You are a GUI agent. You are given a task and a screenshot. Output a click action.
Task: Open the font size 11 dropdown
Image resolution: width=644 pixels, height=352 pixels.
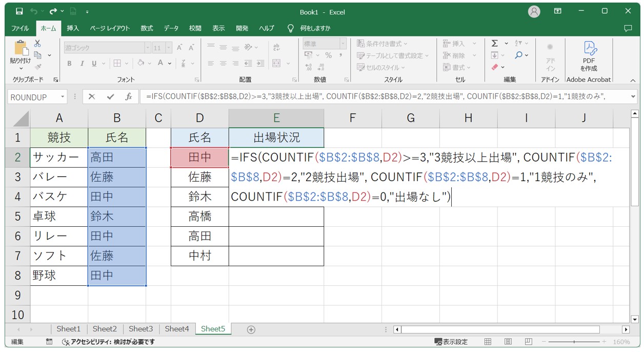click(170, 48)
